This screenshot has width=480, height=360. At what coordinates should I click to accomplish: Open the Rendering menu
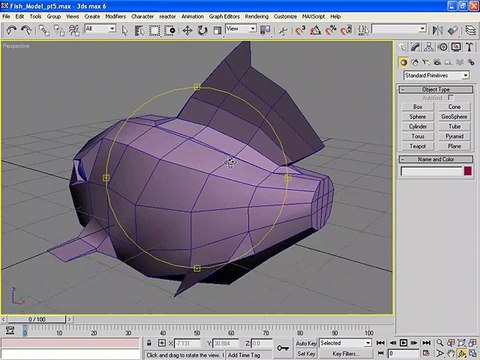pos(257,16)
